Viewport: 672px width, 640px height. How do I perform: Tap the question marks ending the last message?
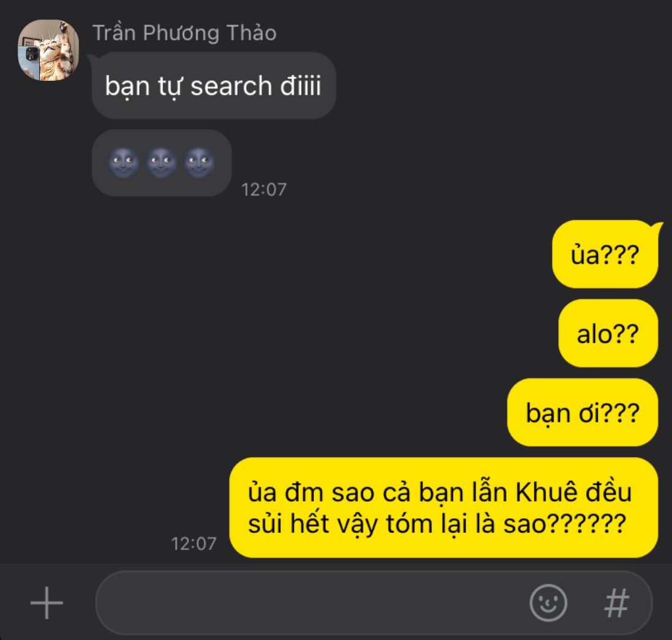(587, 523)
